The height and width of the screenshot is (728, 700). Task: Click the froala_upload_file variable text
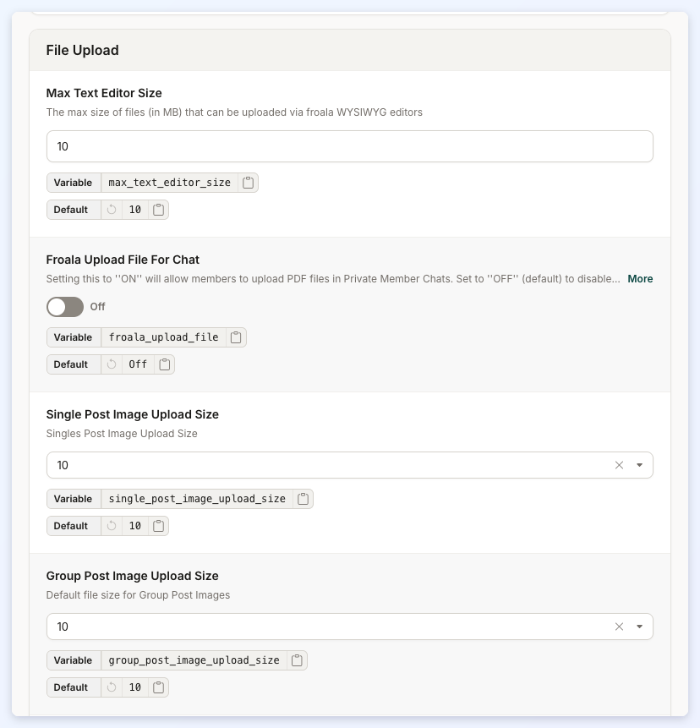pos(163,337)
